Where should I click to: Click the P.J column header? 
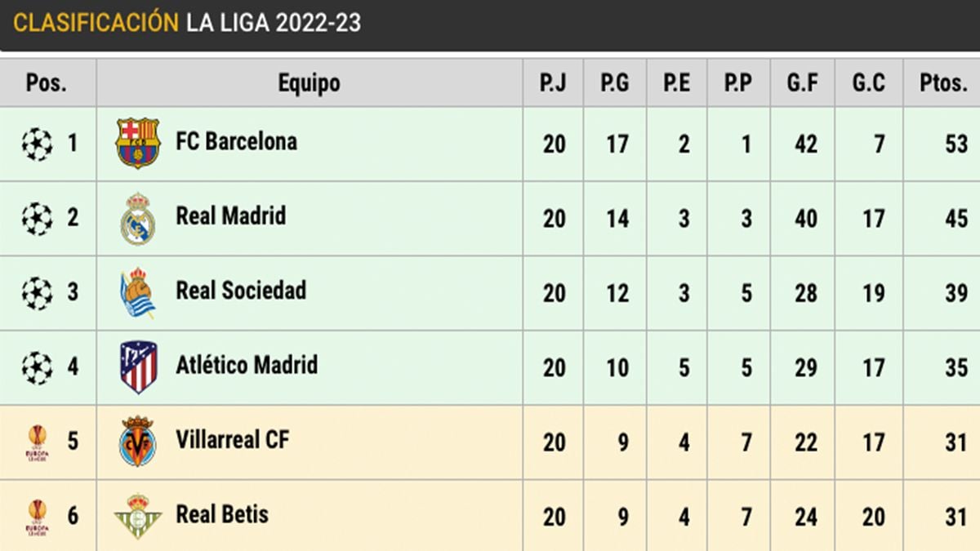(x=553, y=82)
